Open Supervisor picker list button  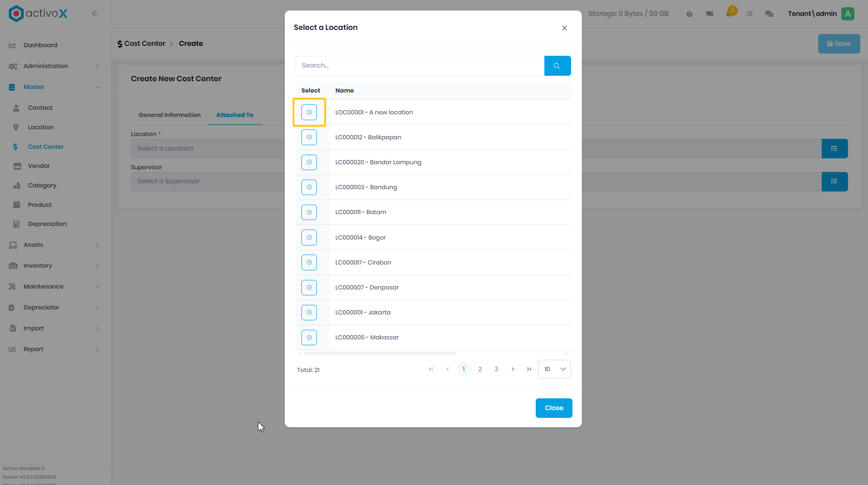[x=834, y=181]
